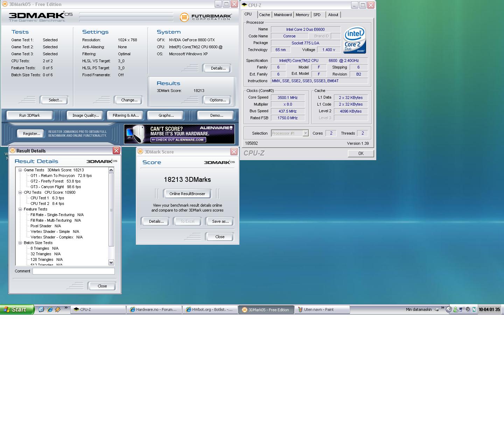
Task: Collapse the CPU Tests tree node
Action: tap(20, 192)
